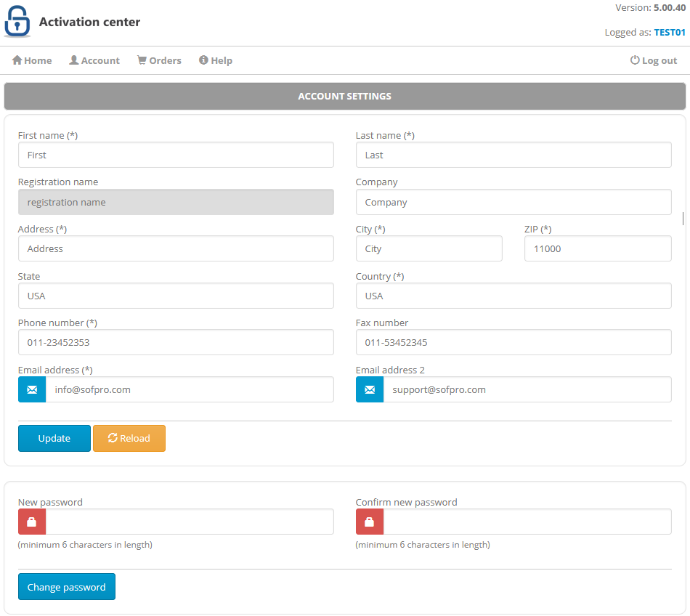The width and height of the screenshot is (690, 616).
Task: Click the minimum length hint under Confirm new password
Action: (423, 545)
